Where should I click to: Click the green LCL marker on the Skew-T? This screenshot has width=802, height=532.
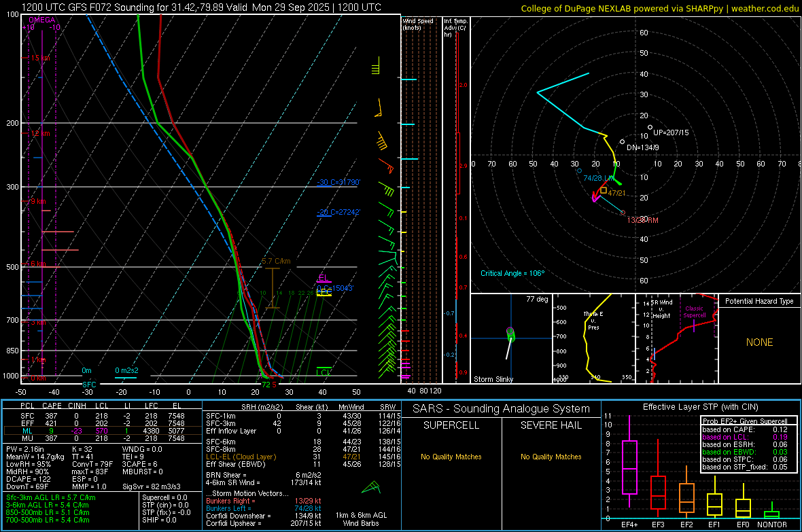tap(324, 372)
